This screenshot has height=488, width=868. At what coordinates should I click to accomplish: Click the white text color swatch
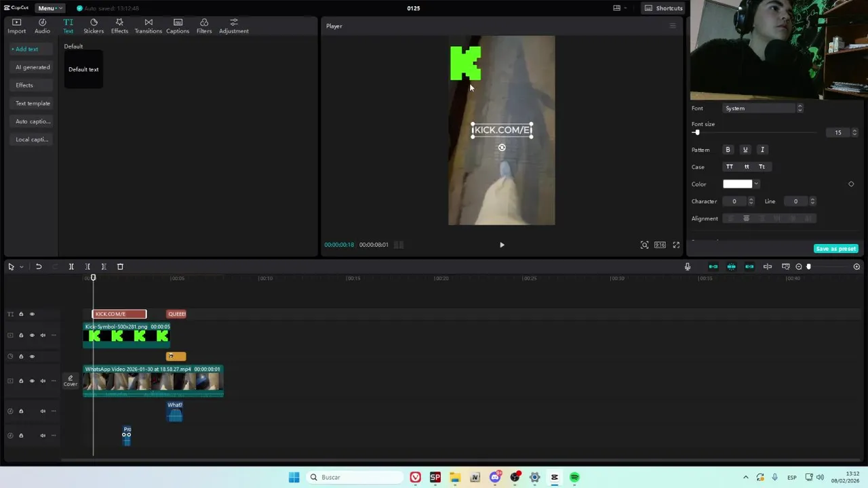coord(737,184)
